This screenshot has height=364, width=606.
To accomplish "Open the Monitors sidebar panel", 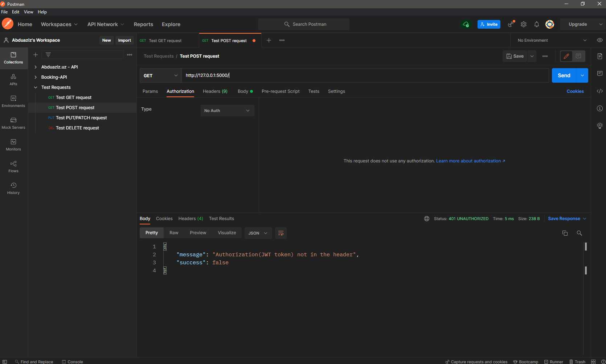I will [13, 145].
